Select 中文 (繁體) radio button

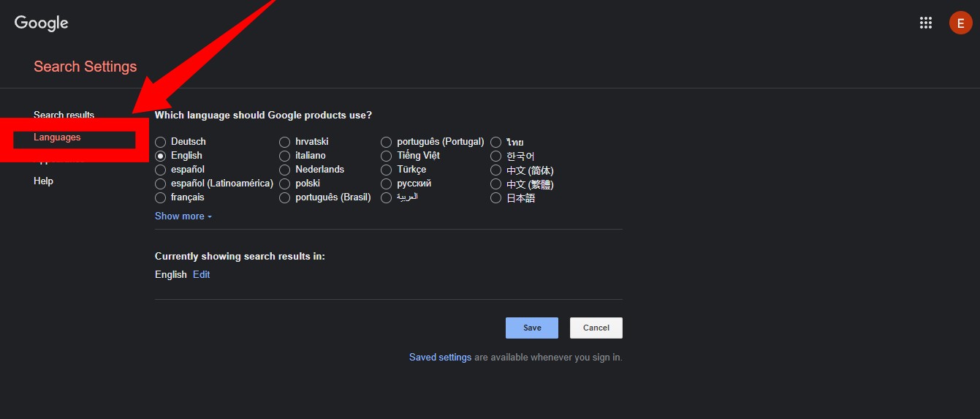click(x=495, y=184)
